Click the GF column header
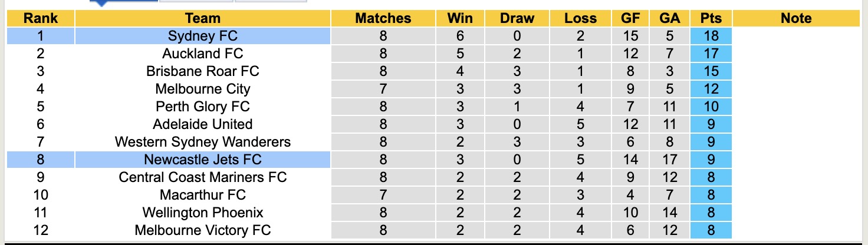The image size is (868, 245). coord(630,18)
